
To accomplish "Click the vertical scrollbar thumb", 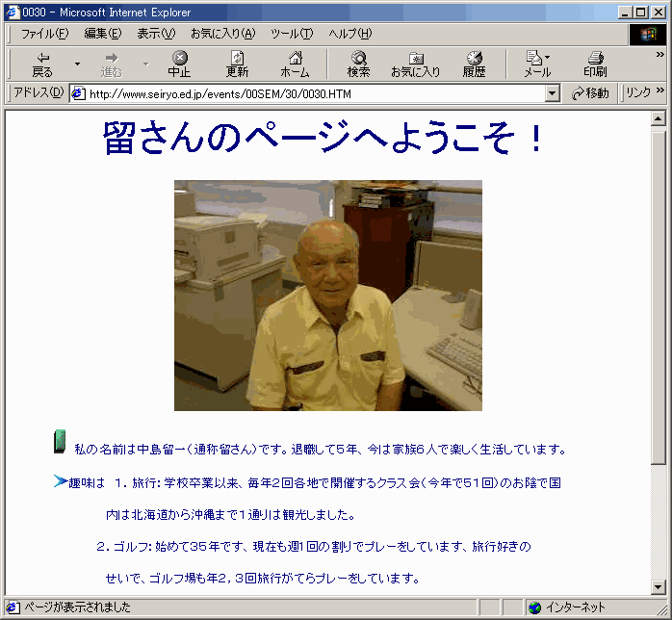I will pos(658,297).
